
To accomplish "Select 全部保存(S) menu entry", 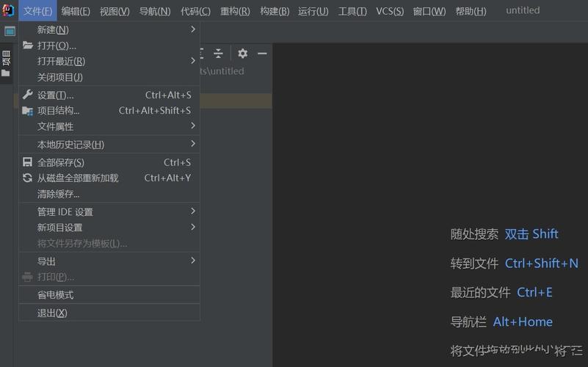I will [109, 162].
